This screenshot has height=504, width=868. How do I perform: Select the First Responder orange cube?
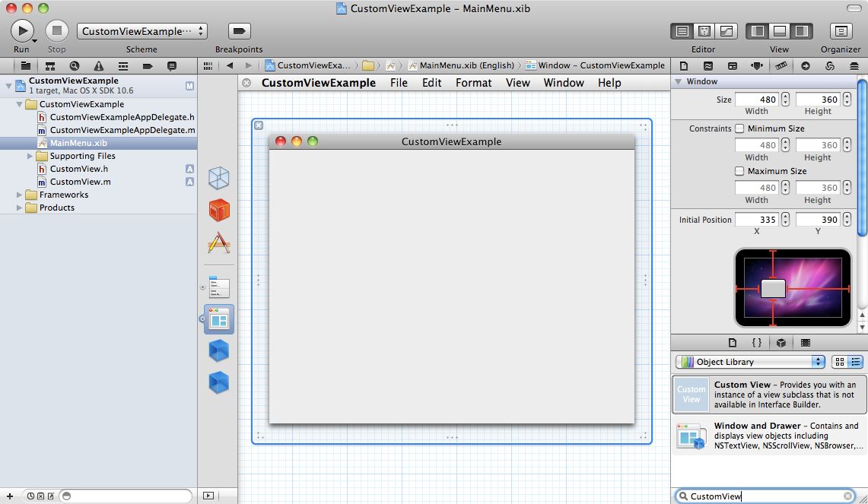tap(219, 211)
